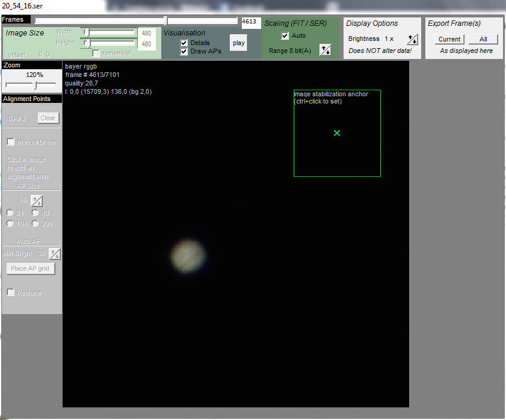506x420 pixels.
Task: Click the Zoom slider handle
Action: tap(35, 85)
